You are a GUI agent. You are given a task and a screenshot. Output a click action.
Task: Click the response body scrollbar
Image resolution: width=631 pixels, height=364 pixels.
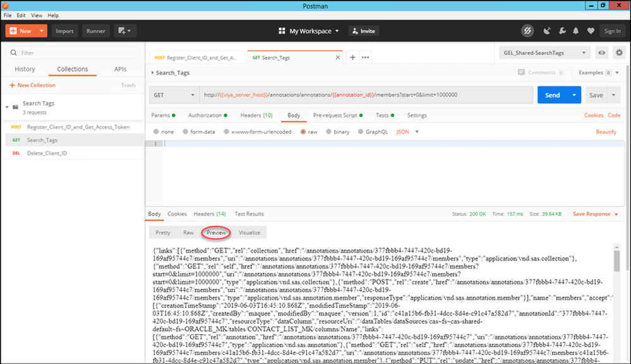tap(616, 261)
